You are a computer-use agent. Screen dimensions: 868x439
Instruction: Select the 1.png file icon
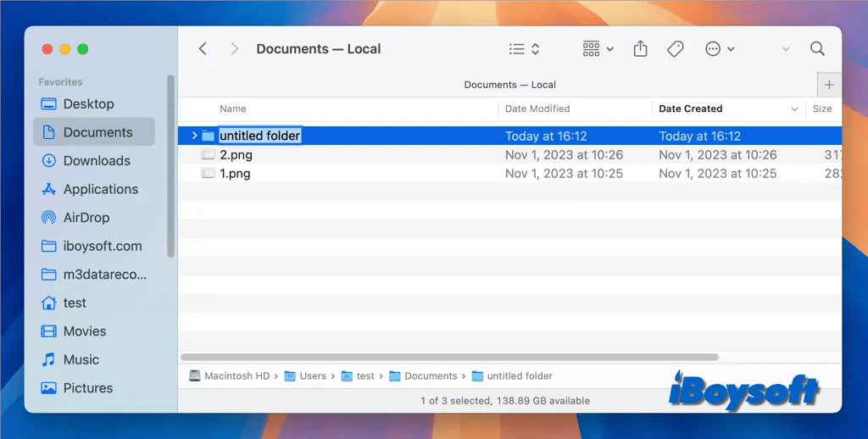coord(209,173)
